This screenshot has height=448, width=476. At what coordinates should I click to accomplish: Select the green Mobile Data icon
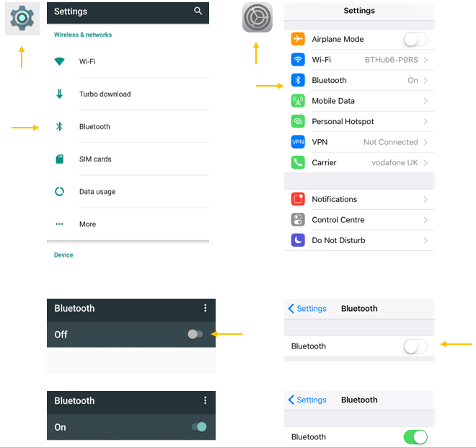[298, 101]
